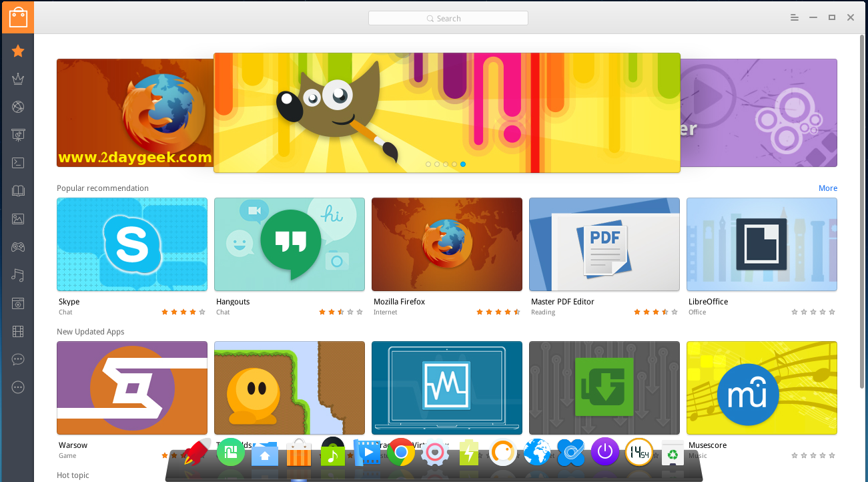Click the Deepin Store shopping bag logo
Screen dimensions: 868x482
pos(18,17)
